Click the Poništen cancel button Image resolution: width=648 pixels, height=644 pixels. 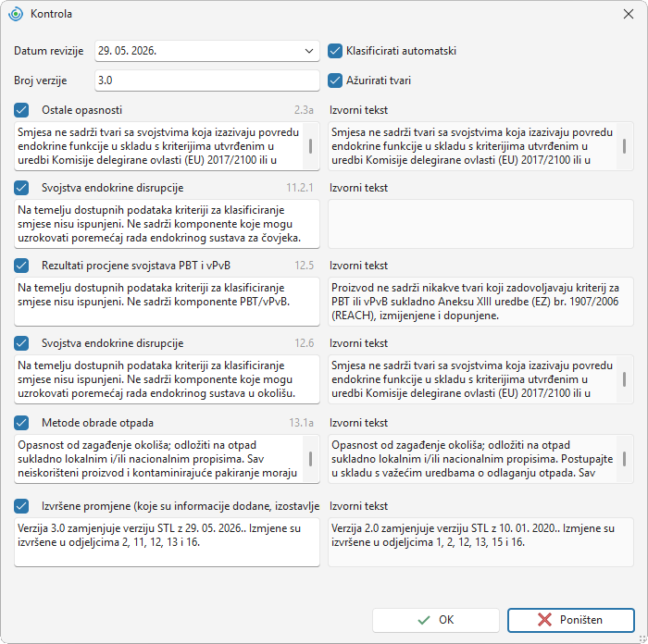pos(571,620)
